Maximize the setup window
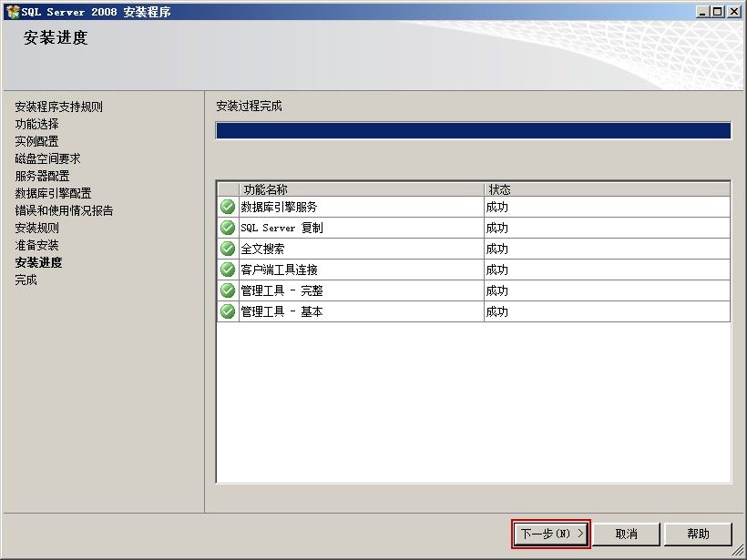The height and width of the screenshot is (560, 747). 718,12
